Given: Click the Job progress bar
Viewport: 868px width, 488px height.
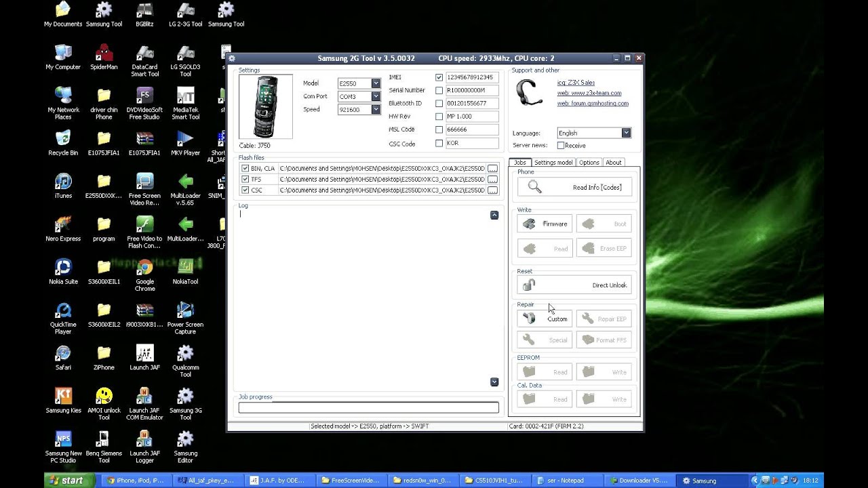Looking at the screenshot, I should (368, 407).
